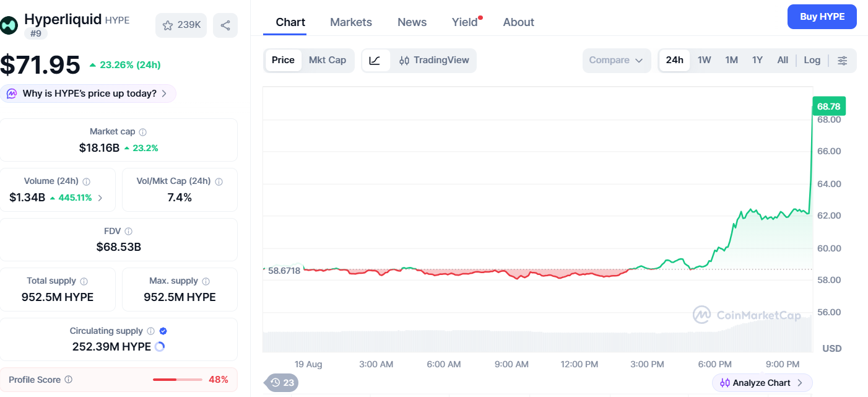Click circulating supply progress ring icon
Screen dimensions: 868x397
160,347
